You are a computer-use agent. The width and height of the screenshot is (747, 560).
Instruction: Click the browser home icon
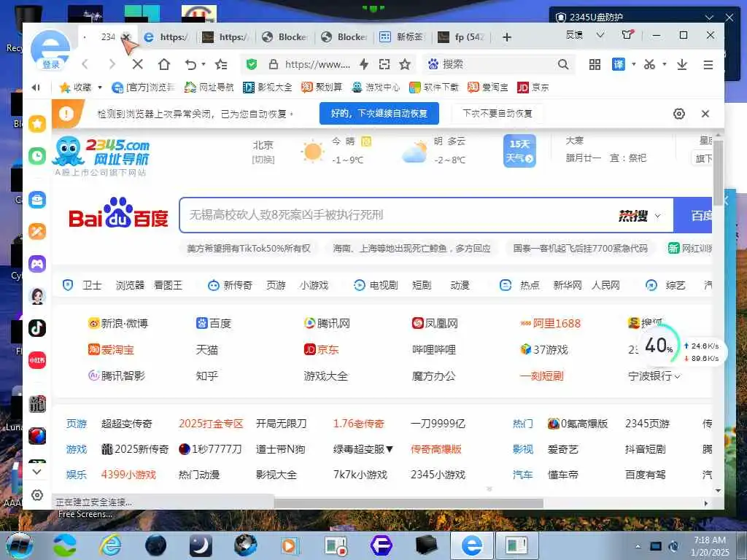tap(164, 64)
